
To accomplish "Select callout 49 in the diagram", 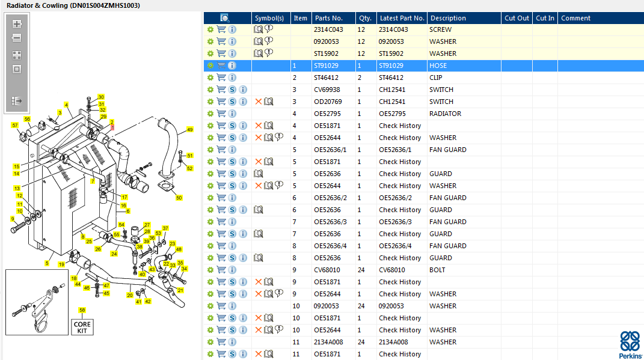I will [x=189, y=130].
